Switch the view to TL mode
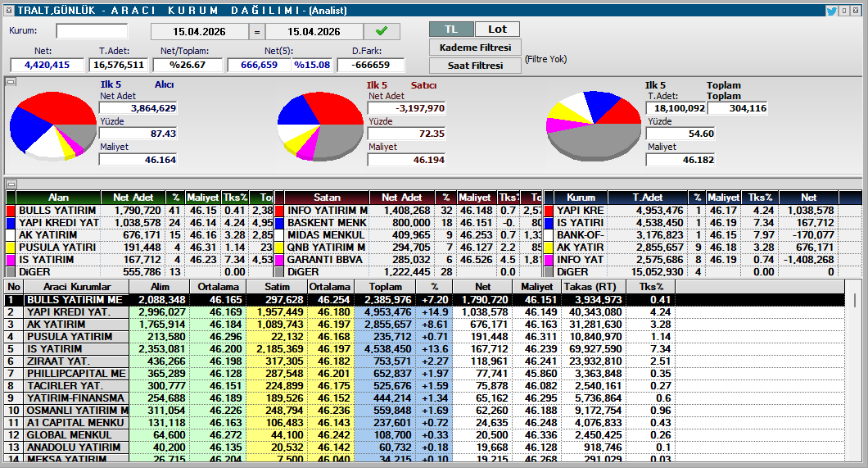 451,30
